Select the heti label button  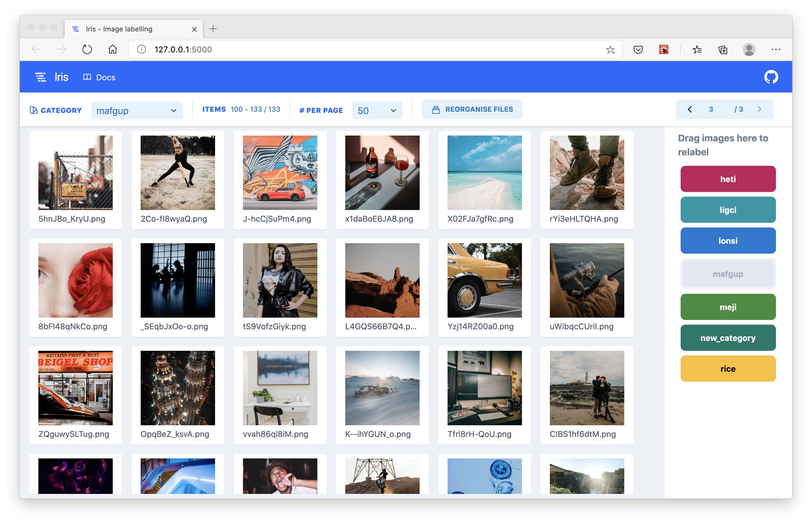728,179
